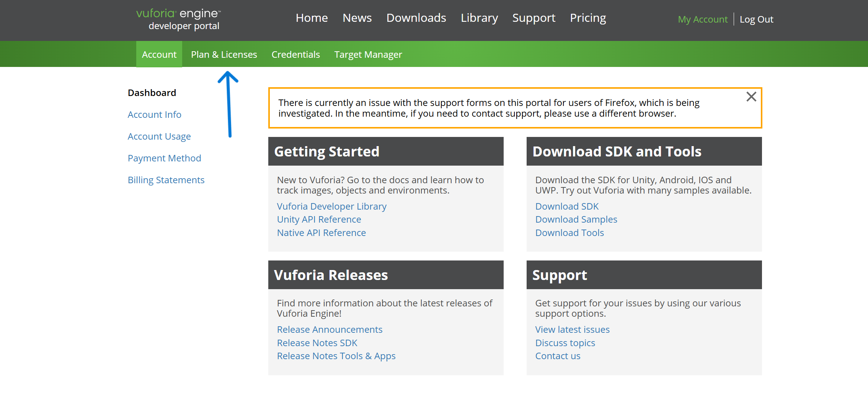Click the Download SDK link

(567, 207)
